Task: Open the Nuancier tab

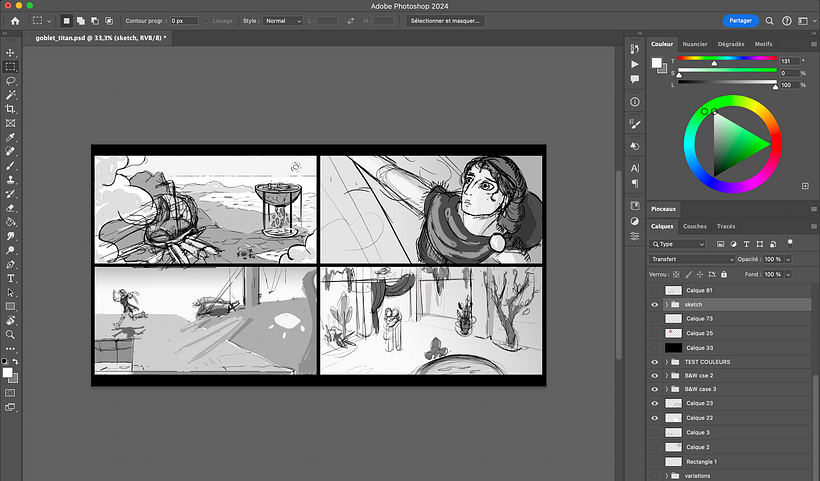Action: click(x=695, y=44)
